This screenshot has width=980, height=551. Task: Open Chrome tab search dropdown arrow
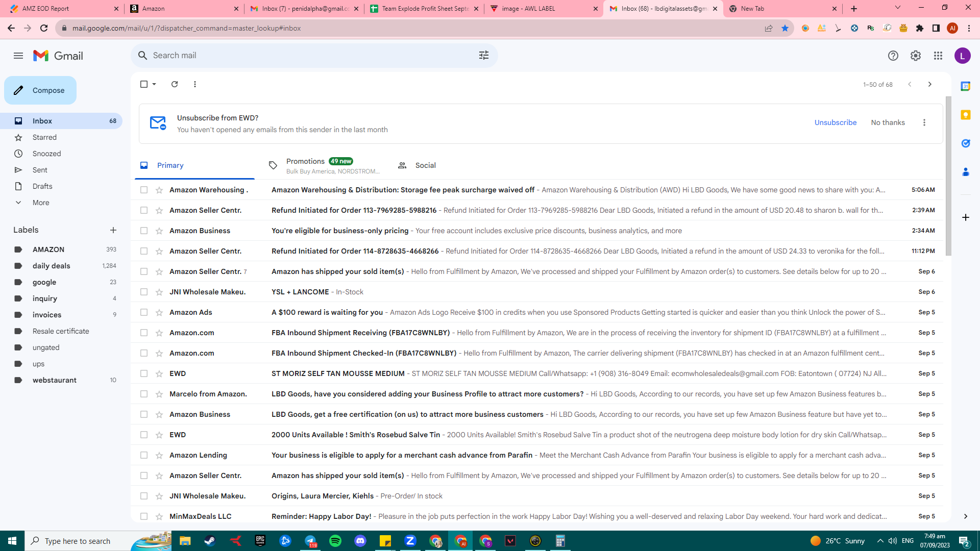[x=897, y=8]
